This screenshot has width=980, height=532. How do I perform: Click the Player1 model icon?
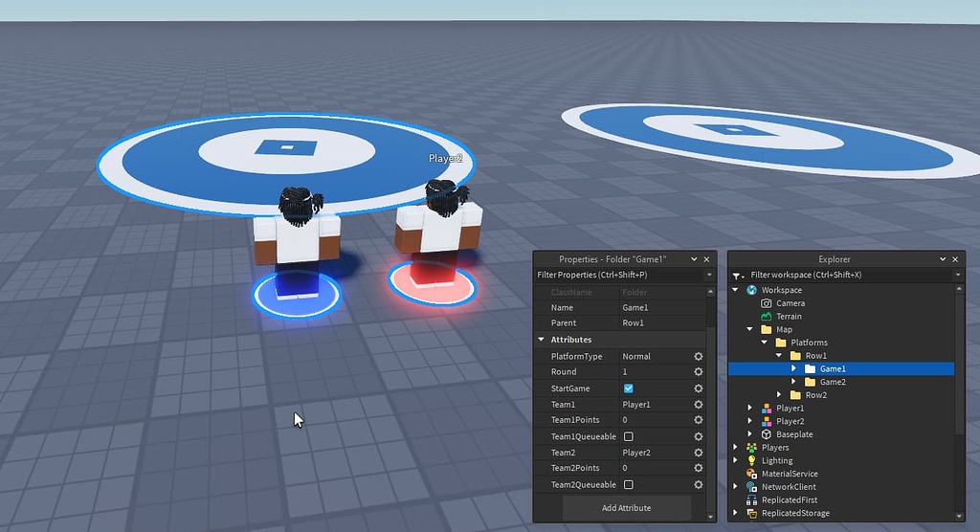click(x=766, y=409)
